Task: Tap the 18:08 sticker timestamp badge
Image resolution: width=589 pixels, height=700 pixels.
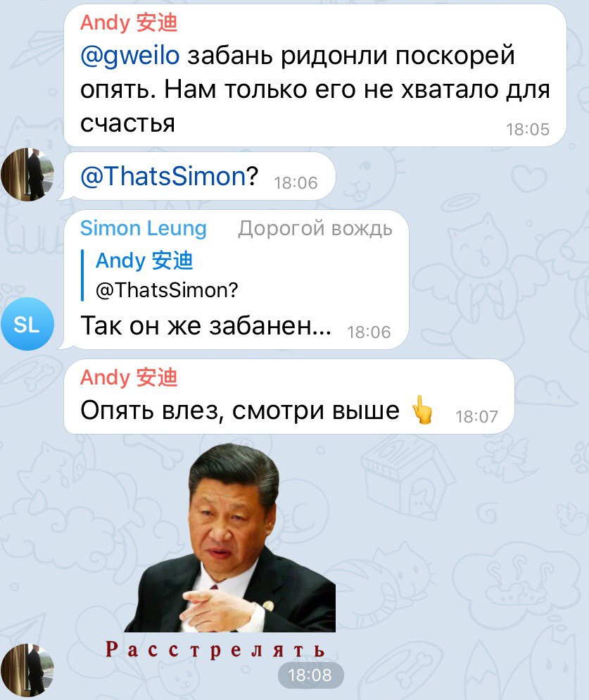Action: point(310,675)
